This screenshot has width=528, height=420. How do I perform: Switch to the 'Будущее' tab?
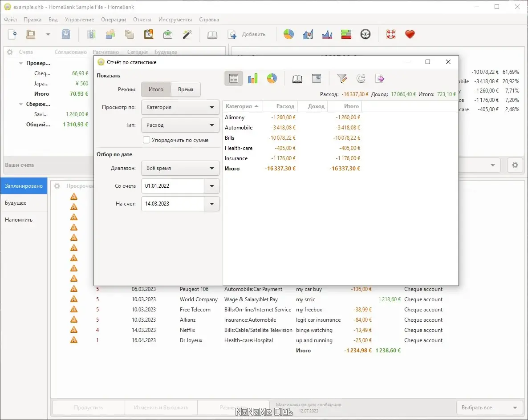pyautogui.click(x=24, y=203)
